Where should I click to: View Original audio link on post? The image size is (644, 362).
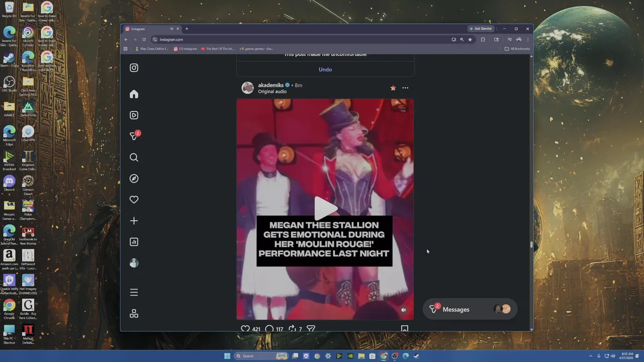coord(272,92)
